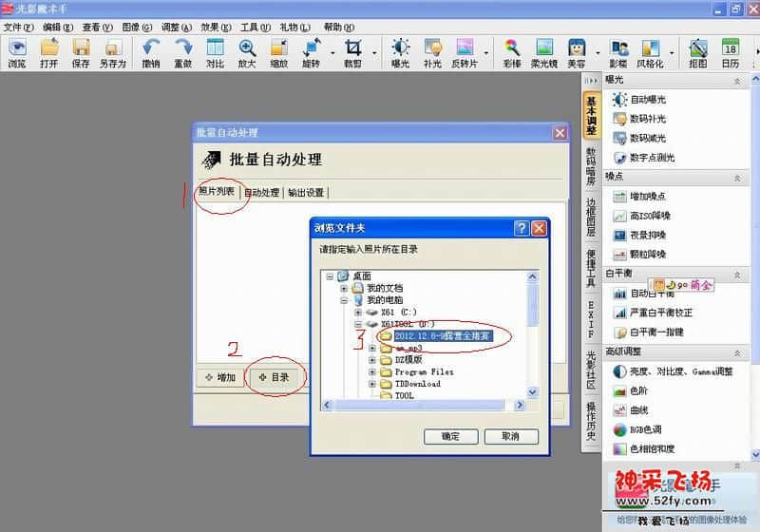Click the 影楼 studio effect icon
Screen dimensions: 760x532
pyautogui.click(x=618, y=53)
